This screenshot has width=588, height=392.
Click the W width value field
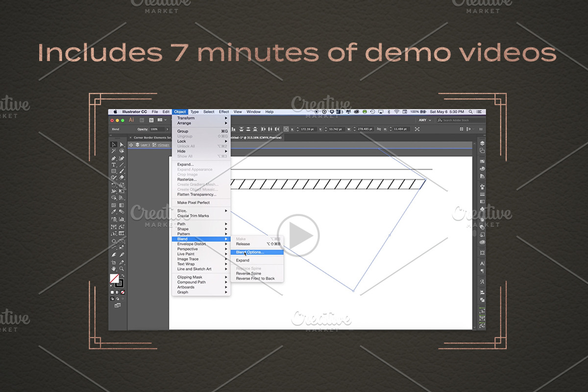pyautogui.click(x=366, y=129)
